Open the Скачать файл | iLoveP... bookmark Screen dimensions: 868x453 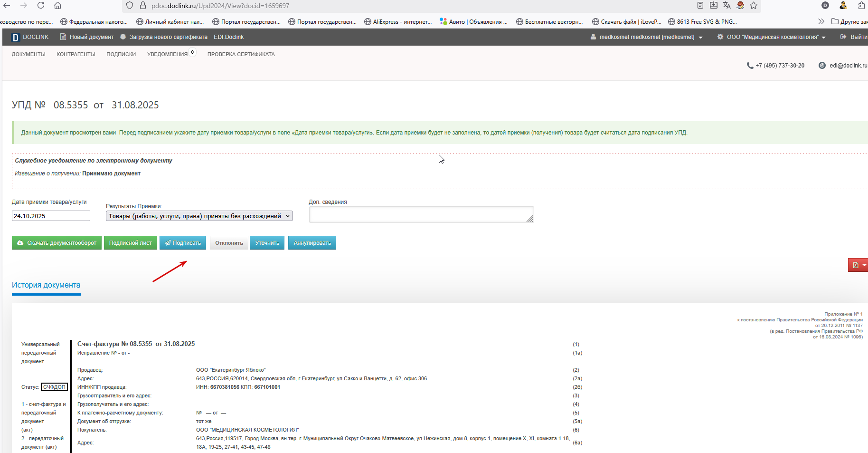(627, 21)
